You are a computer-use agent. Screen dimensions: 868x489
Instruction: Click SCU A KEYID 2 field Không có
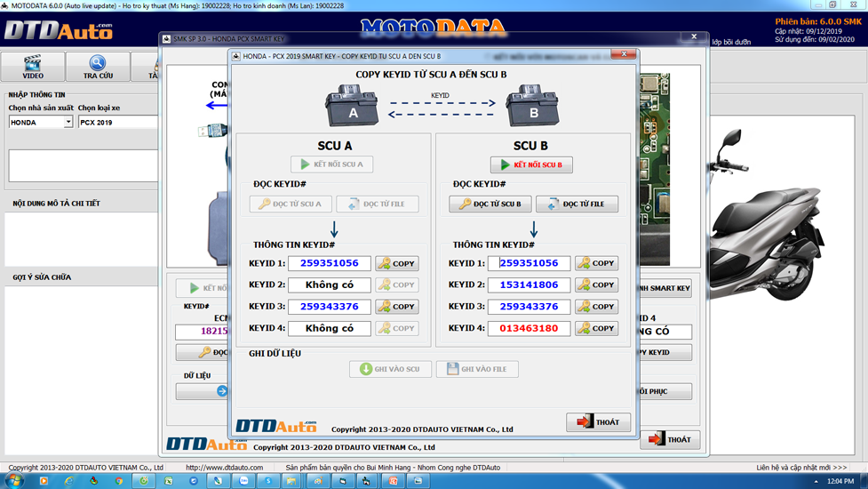(x=330, y=285)
